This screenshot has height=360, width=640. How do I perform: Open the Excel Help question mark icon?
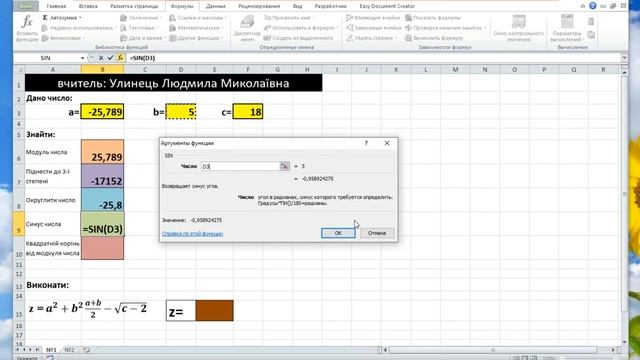[593, 6]
